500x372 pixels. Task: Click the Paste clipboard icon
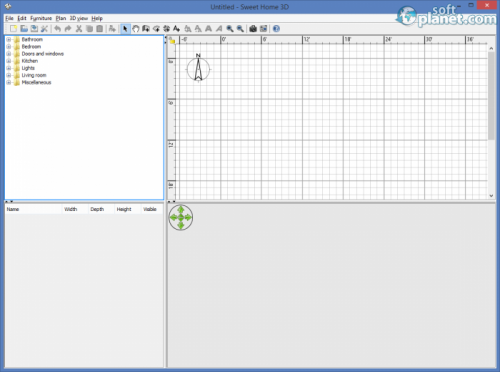pyautogui.click(x=99, y=29)
